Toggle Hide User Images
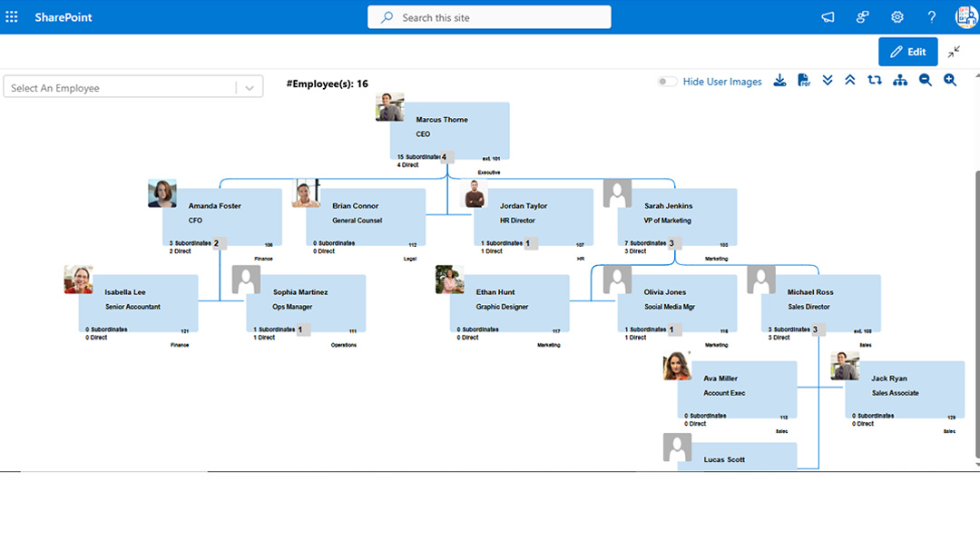Screen dimensions: 980x551 667,81
